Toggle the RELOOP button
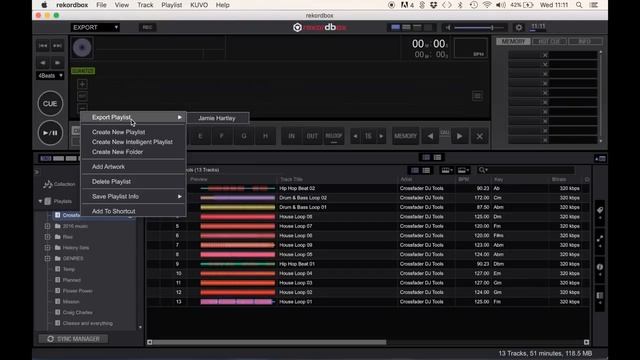Screen dimensions: 640x360 tap(334, 136)
